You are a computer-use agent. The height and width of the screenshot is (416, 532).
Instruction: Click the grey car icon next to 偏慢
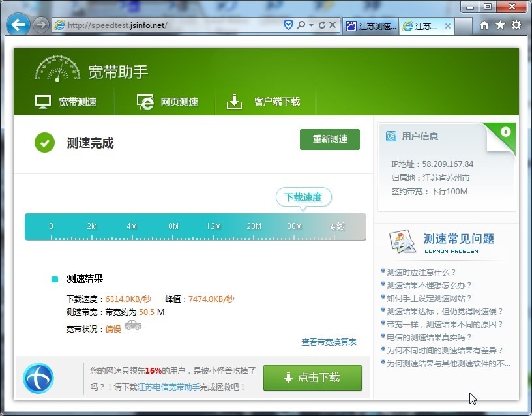click(132, 325)
